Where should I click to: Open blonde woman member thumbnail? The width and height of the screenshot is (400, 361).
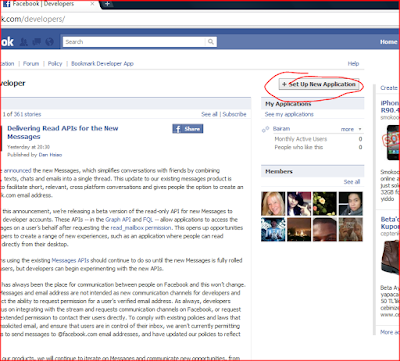click(273, 204)
